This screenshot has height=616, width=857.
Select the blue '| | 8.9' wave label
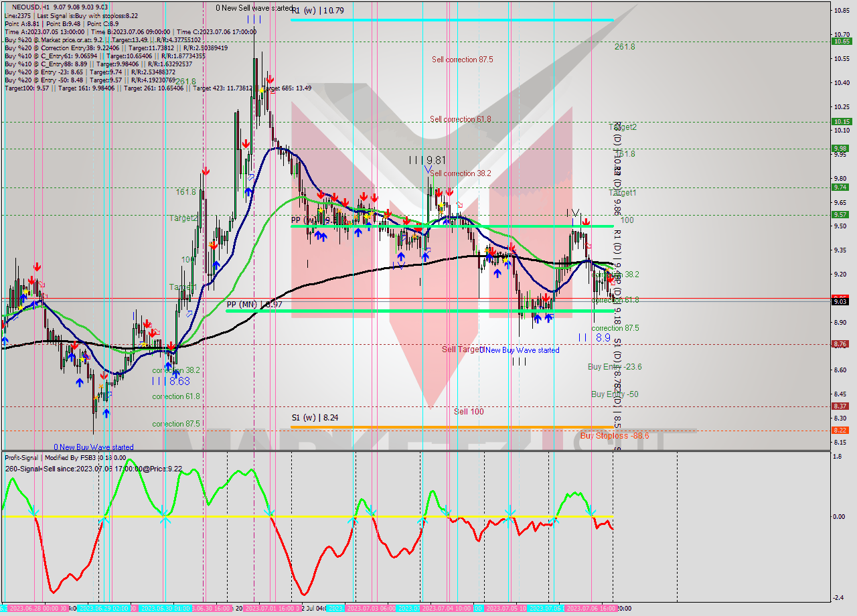click(x=595, y=338)
